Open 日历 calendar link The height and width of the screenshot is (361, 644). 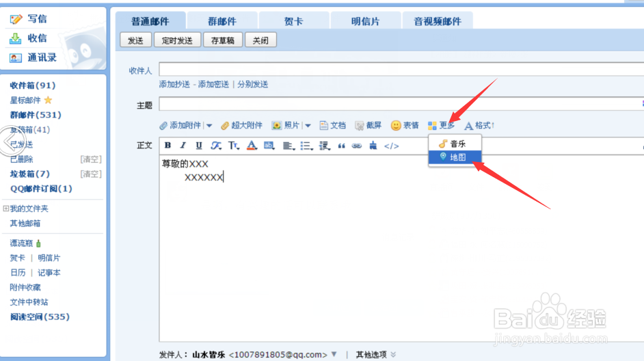tap(18, 273)
